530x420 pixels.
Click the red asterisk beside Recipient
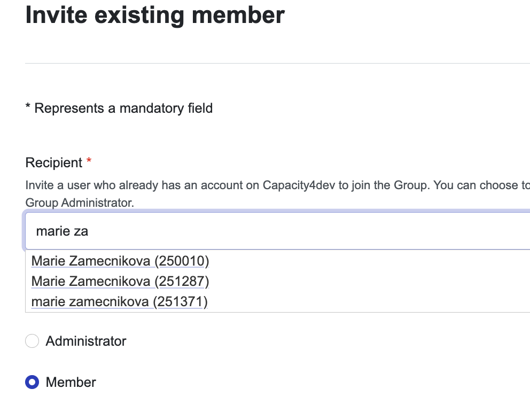pyautogui.click(x=89, y=161)
